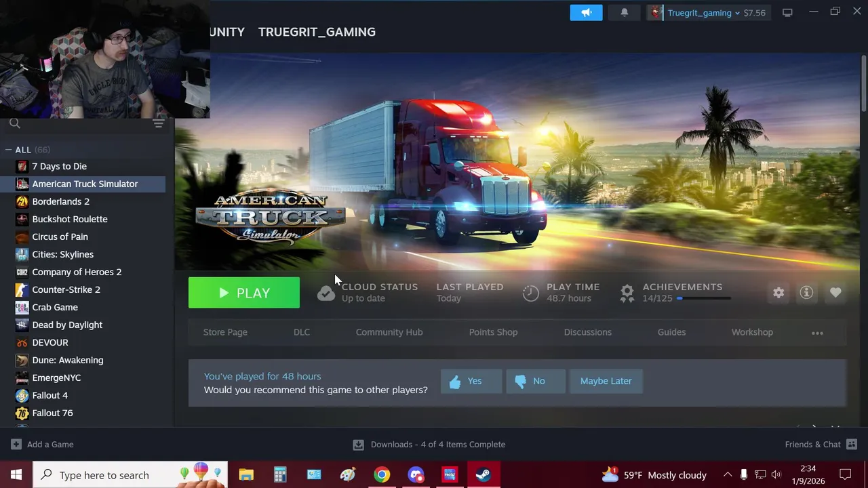Select 7 Days to Die game icon

[x=22, y=166]
